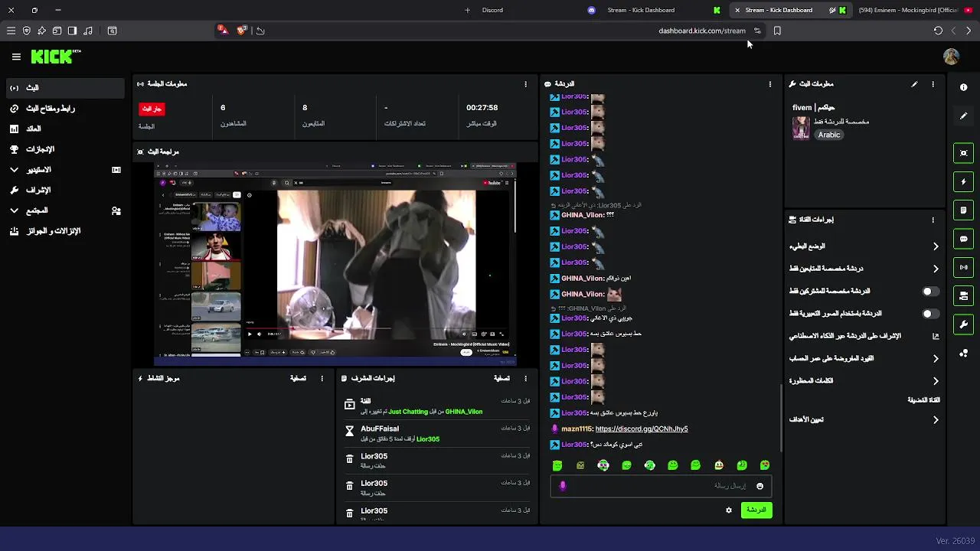
Task: Click stream category thumbnail in stream info
Action: (801, 128)
